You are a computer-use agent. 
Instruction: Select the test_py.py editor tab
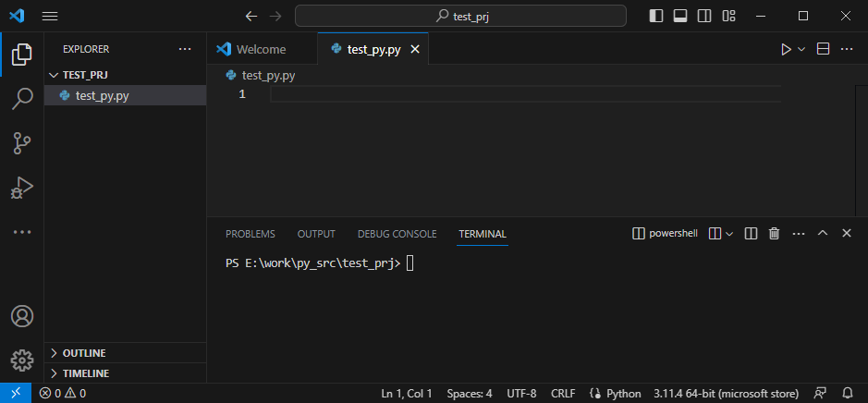(x=373, y=49)
